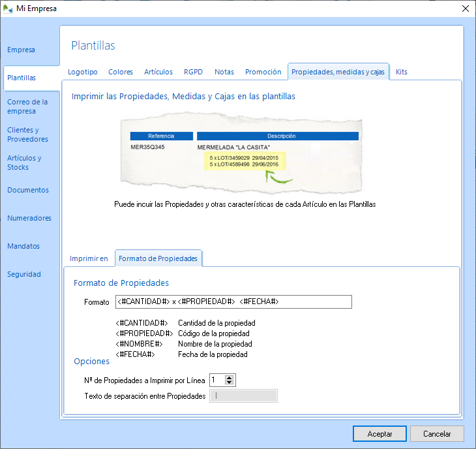Click 'Fecha de la propiedad' description

coord(213,354)
